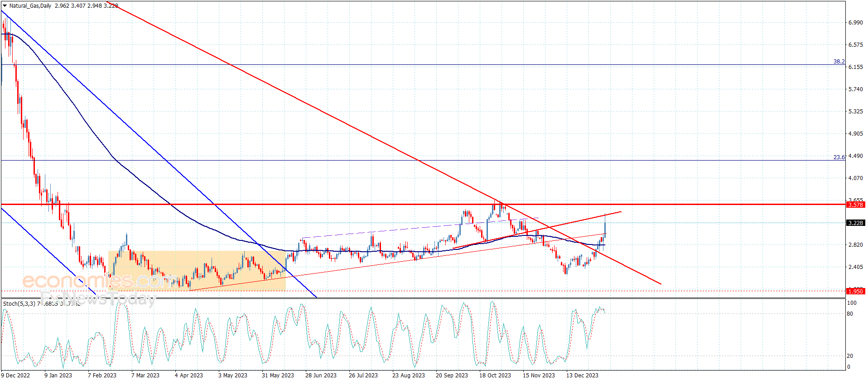Select the red 3.578 price tag
The height and width of the screenshot is (381, 868).
click(855, 205)
